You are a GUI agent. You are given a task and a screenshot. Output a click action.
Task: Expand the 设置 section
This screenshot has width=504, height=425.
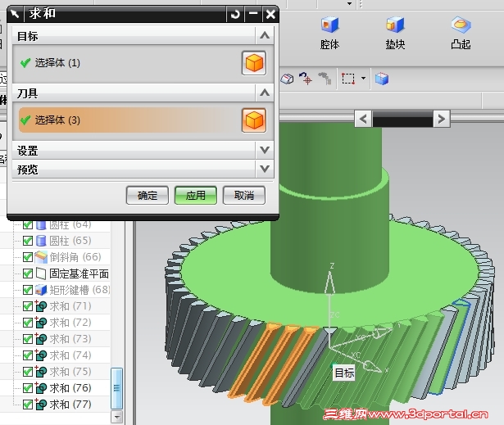265,150
